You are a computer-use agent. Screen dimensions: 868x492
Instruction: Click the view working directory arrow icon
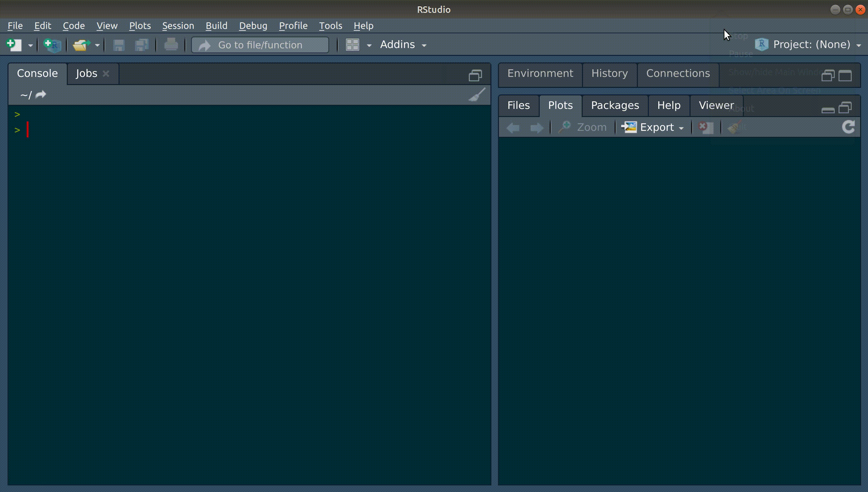[x=41, y=95]
